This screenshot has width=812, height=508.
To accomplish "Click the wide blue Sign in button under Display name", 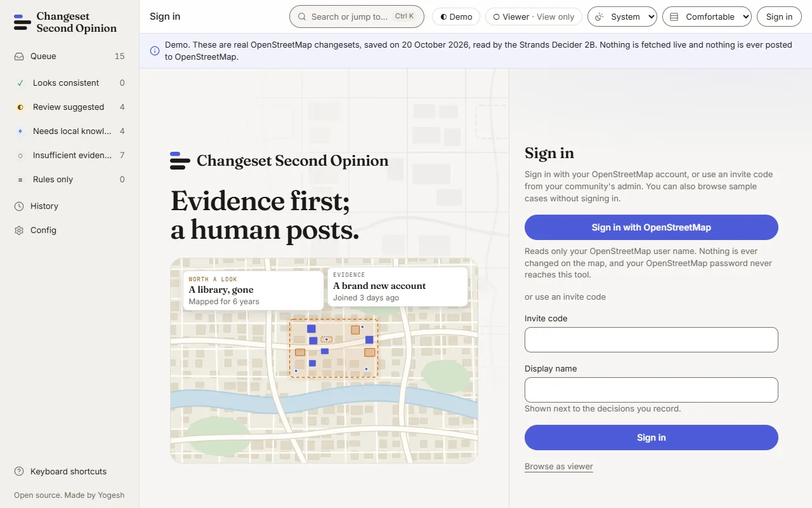I will pyautogui.click(x=652, y=438).
